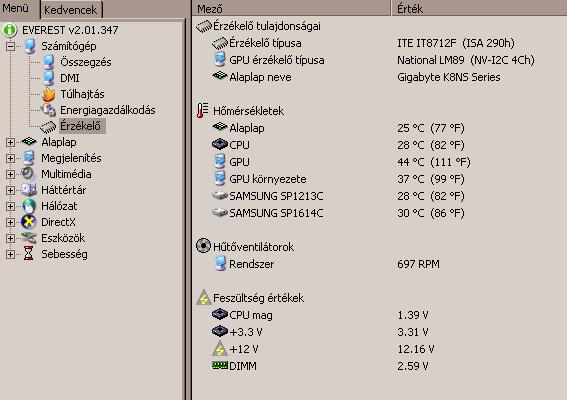Expand the Eszközök tree node

[10, 238]
